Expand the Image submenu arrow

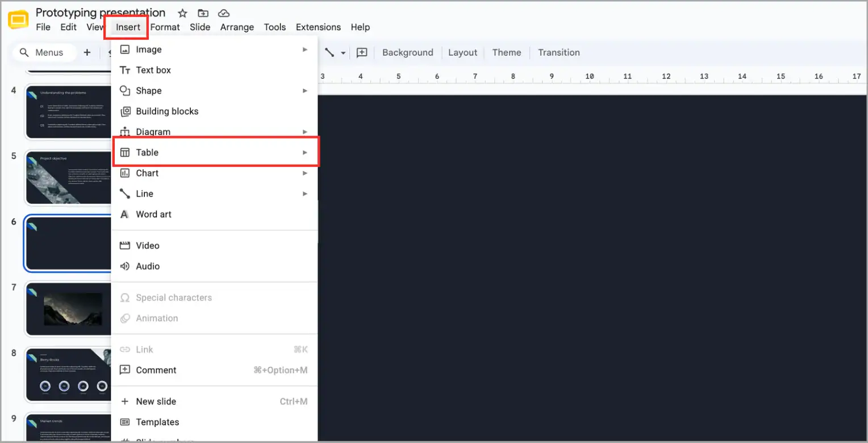click(x=305, y=49)
